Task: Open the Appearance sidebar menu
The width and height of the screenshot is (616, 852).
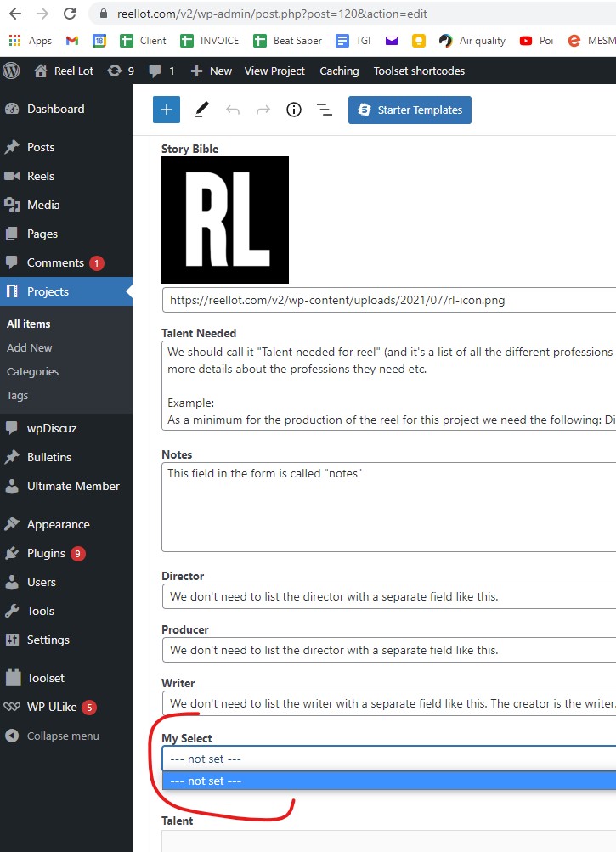Action: tap(65, 524)
